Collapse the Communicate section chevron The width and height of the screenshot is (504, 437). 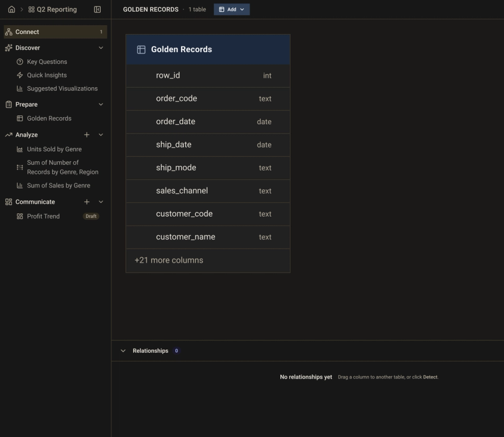(101, 202)
